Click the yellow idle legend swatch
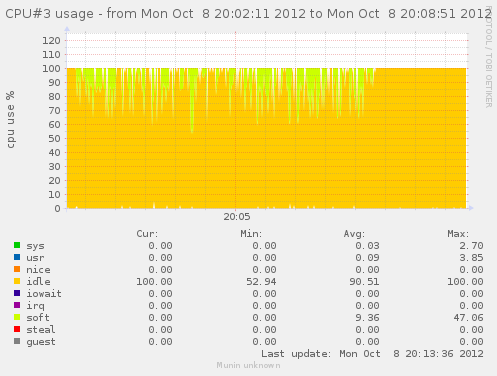This screenshot has height=376, width=497. click(x=17, y=281)
